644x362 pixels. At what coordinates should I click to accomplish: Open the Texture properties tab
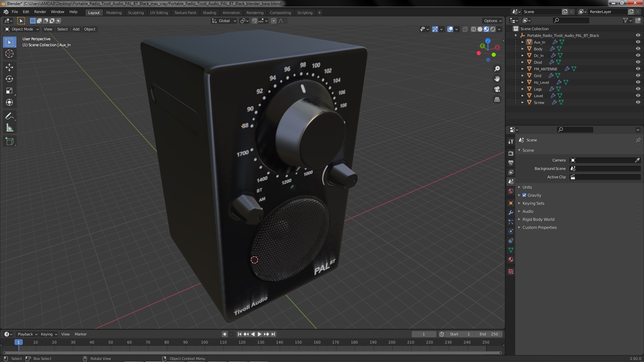click(x=511, y=271)
